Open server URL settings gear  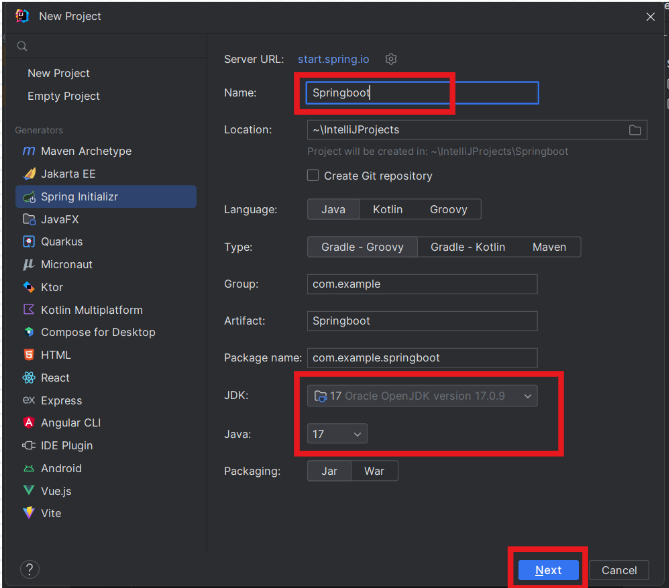point(391,59)
